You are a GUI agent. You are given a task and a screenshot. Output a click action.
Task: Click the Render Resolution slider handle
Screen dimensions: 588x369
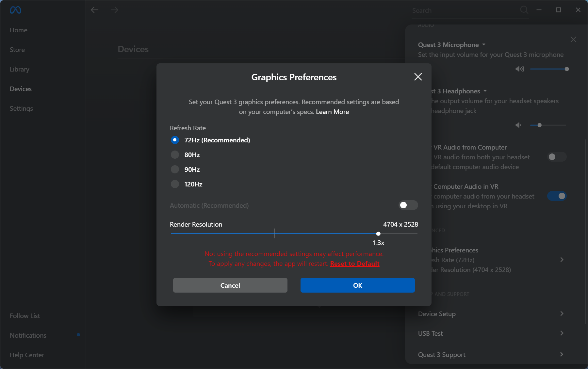(378, 234)
